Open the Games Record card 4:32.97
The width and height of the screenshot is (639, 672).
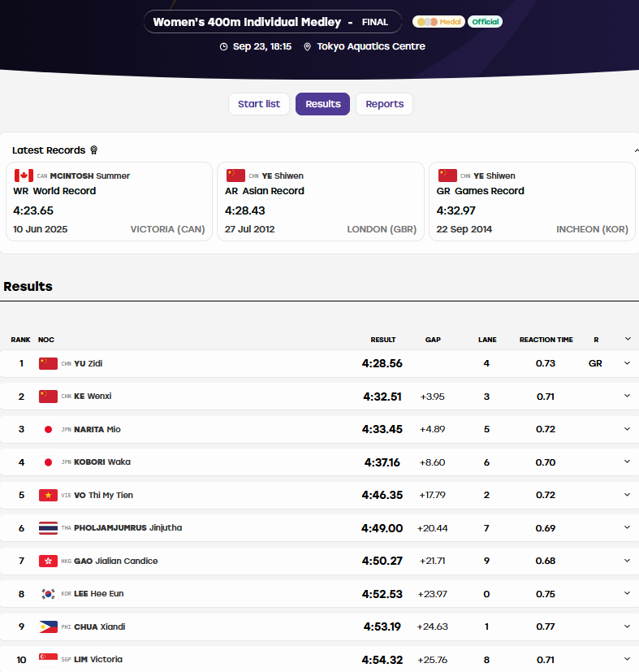click(x=533, y=202)
